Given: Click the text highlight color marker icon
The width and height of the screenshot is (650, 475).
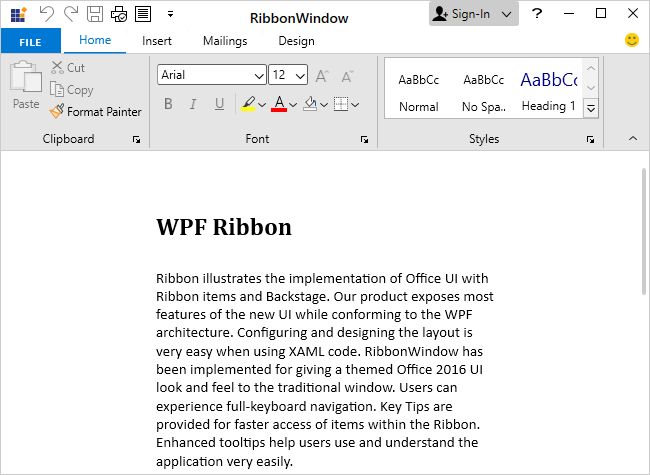Looking at the screenshot, I should 248,104.
